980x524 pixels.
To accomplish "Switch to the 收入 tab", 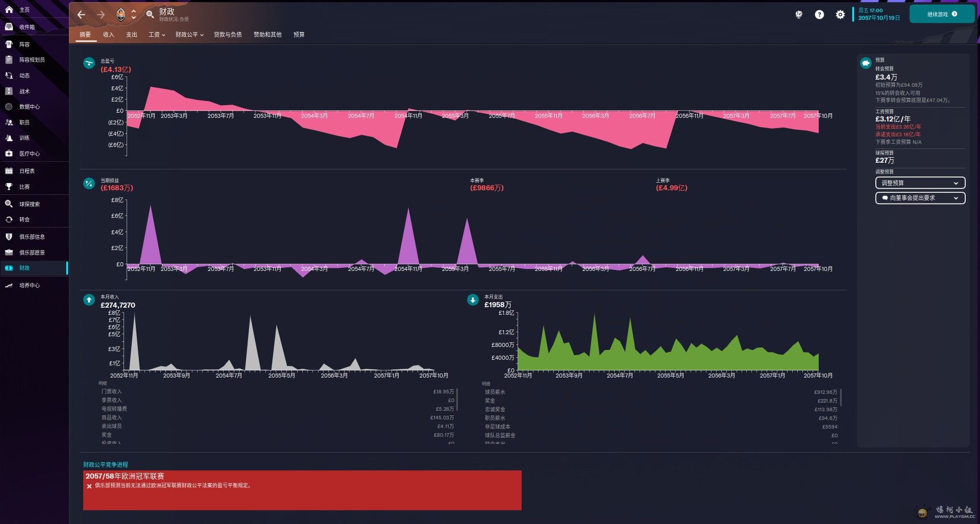I will (108, 35).
